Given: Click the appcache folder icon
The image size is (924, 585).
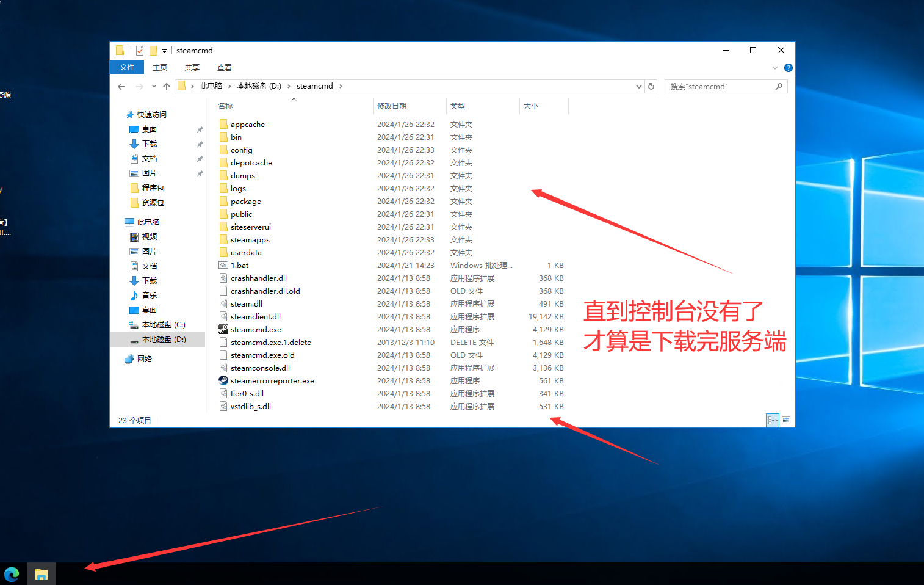Looking at the screenshot, I should point(223,124).
